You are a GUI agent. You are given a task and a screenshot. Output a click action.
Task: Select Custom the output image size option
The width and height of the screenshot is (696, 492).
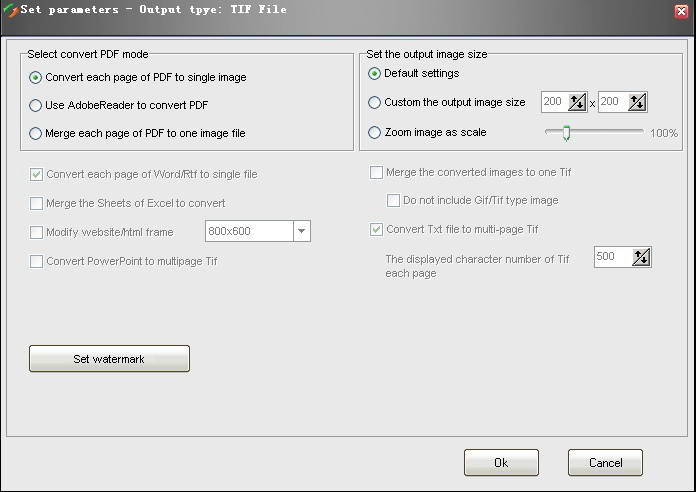375,102
